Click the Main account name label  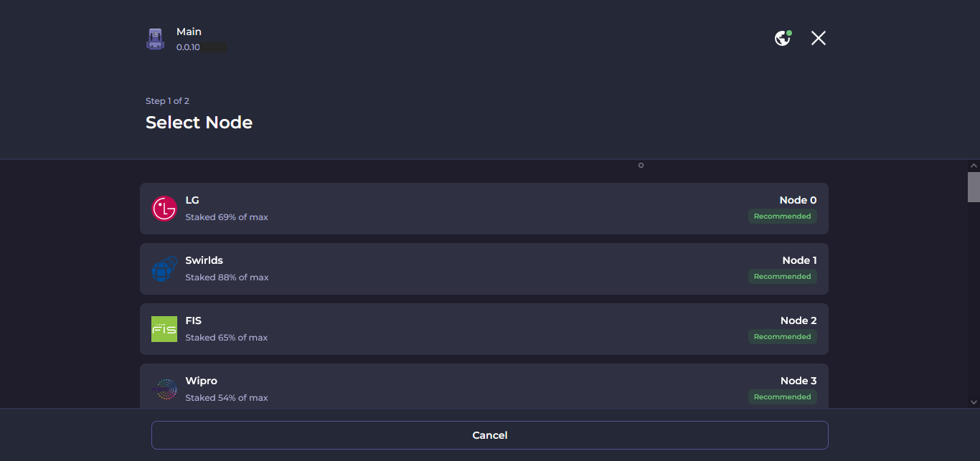pos(189,32)
